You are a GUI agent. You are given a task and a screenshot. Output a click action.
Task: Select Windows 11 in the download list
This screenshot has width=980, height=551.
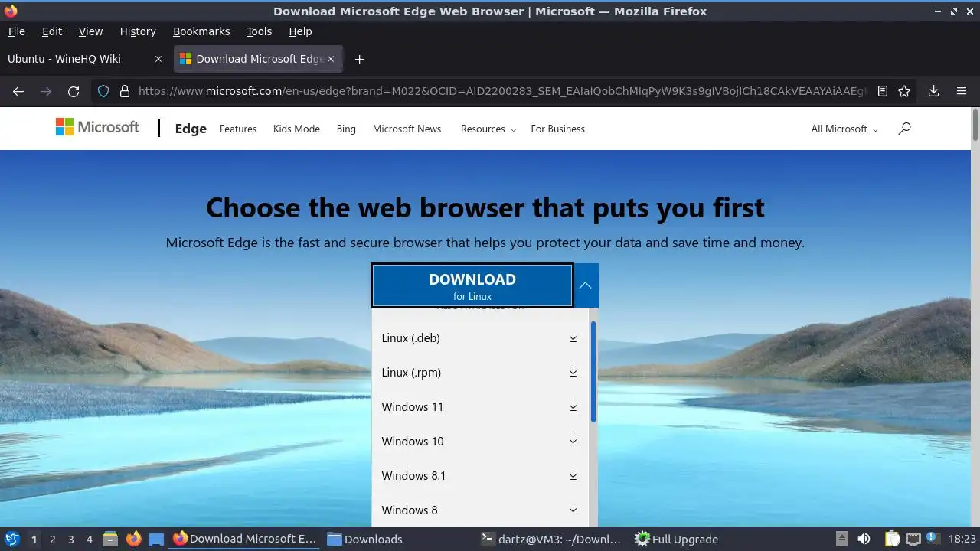(480, 406)
